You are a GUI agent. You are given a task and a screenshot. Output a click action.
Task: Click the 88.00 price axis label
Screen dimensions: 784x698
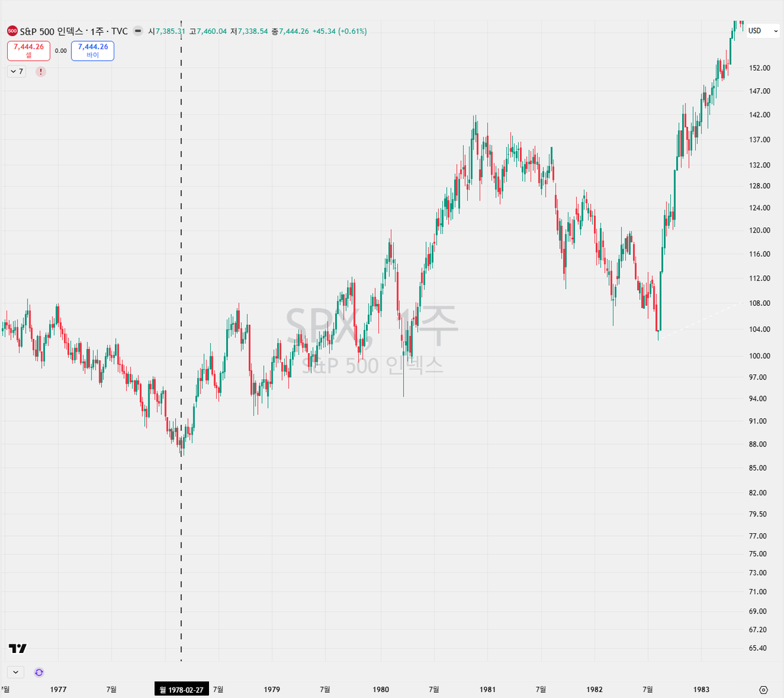pyautogui.click(x=758, y=444)
